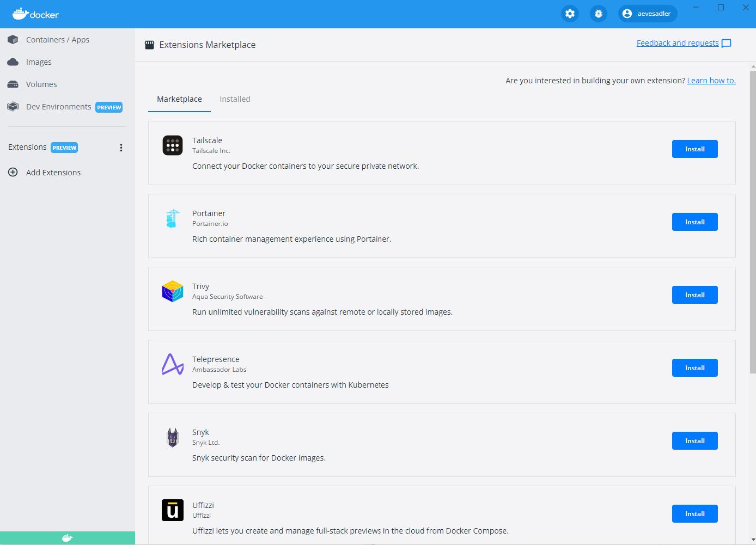Click the Portainer extension logo
This screenshot has width=756, height=545.
coord(173,218)
